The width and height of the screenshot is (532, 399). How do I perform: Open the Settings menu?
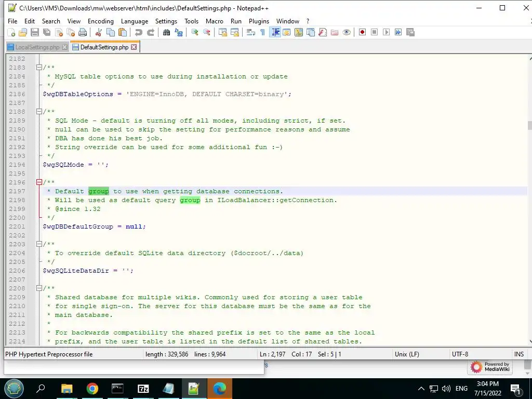point(166,21)
